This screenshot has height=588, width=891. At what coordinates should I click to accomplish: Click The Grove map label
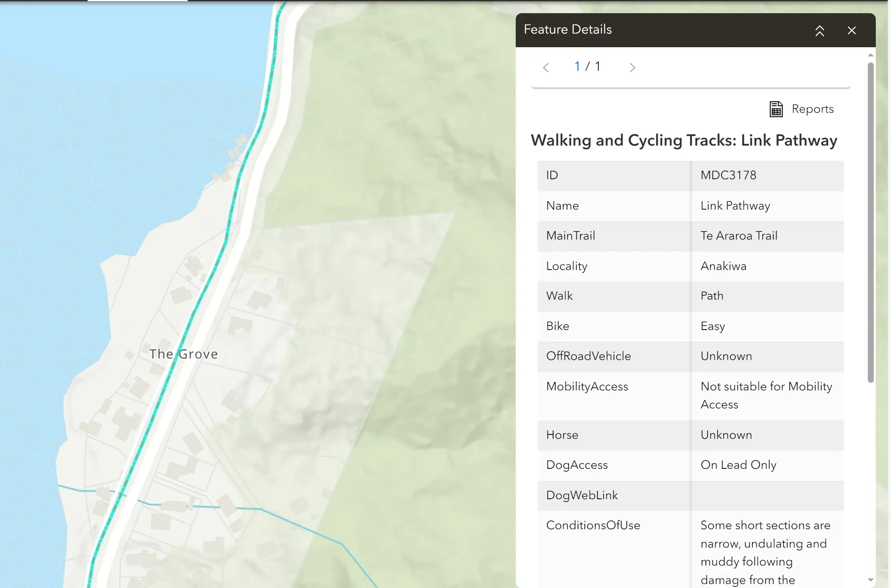(x=184, y=354)
